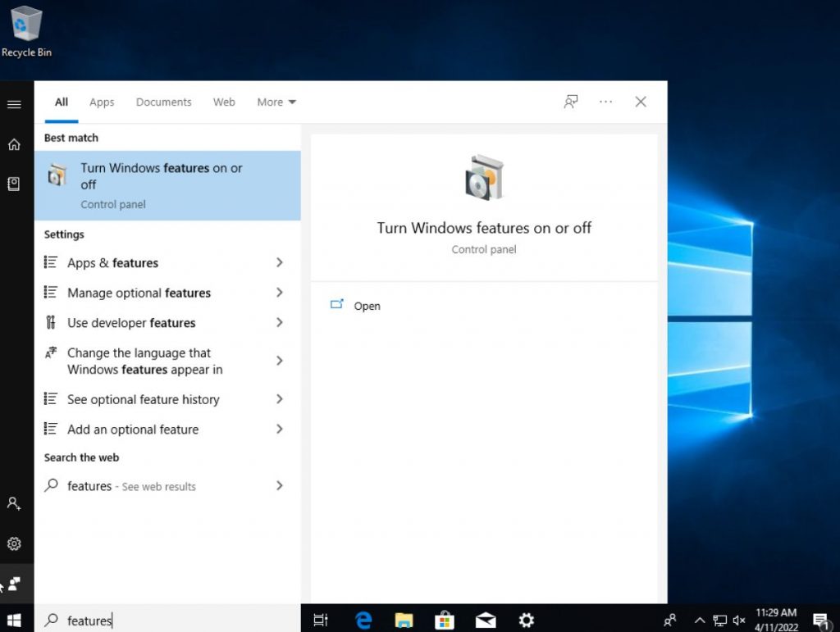
Task: Click the hamburger menu in the search panel
Action: [x=13, y=103]
